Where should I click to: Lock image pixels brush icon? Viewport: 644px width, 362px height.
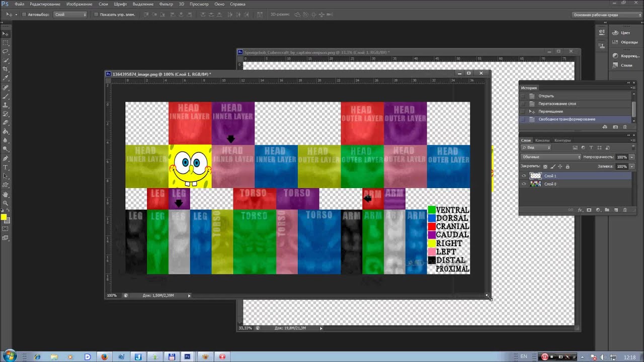552,166
